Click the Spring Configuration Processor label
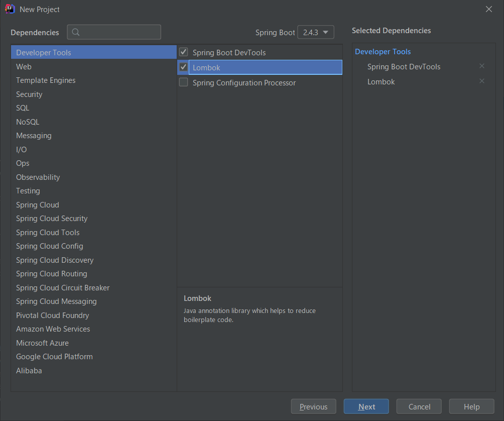504x421 pixels. pyautogui.click(x=244, y=83)
